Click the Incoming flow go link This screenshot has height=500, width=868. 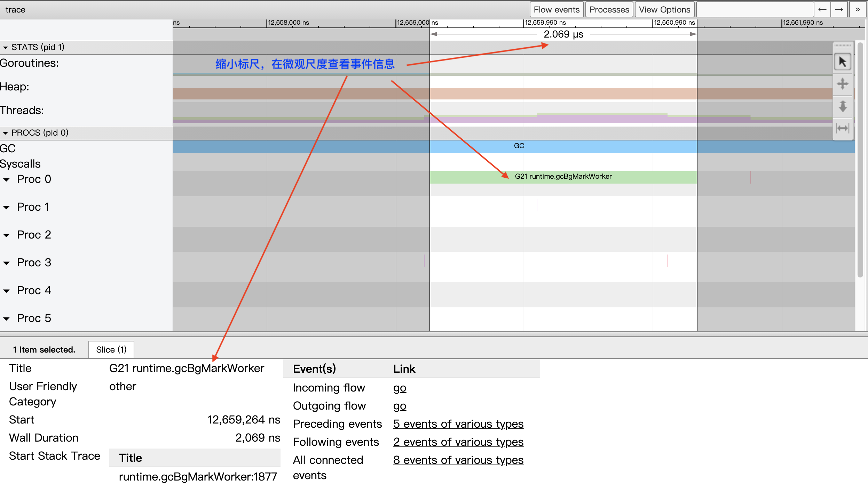(x=400, y=388)
